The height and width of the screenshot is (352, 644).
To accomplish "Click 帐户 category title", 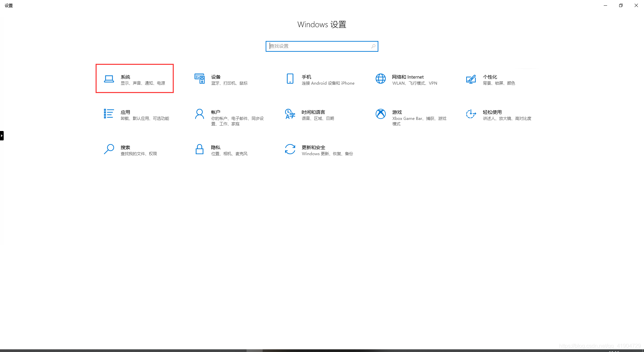I will point(216,112).
